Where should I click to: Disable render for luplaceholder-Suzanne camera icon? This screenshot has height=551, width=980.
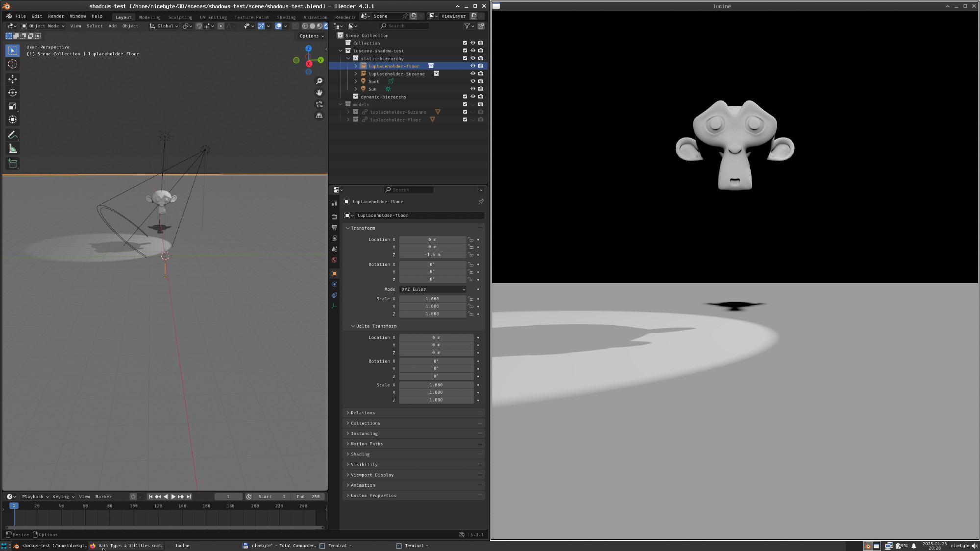point(481,73)
